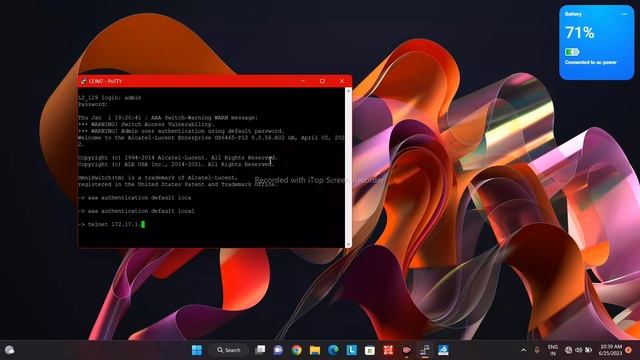
Task: Click the PuTTY vertical scrollbar track
Action: [x=348, y=167]
